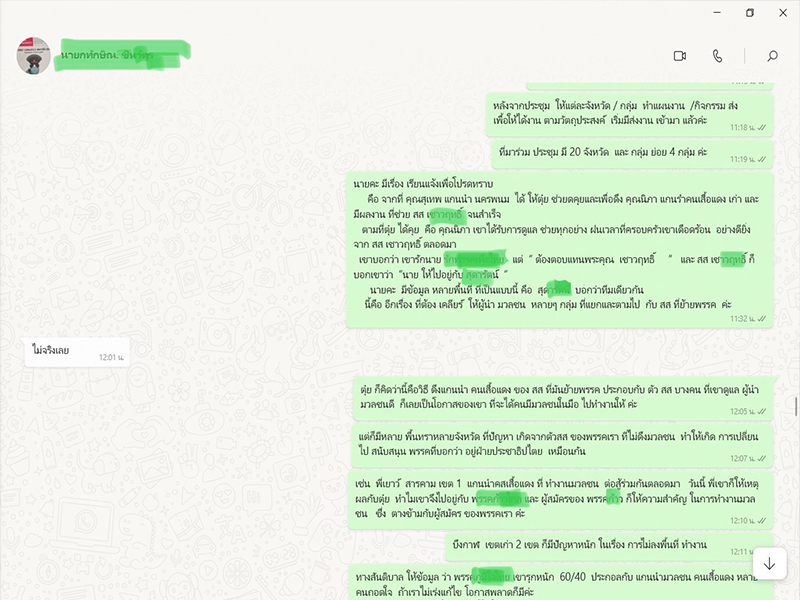Screen dimensions: 800x600
Task: Maximize the WhatsApp window
Action: (x=750, y=12)
